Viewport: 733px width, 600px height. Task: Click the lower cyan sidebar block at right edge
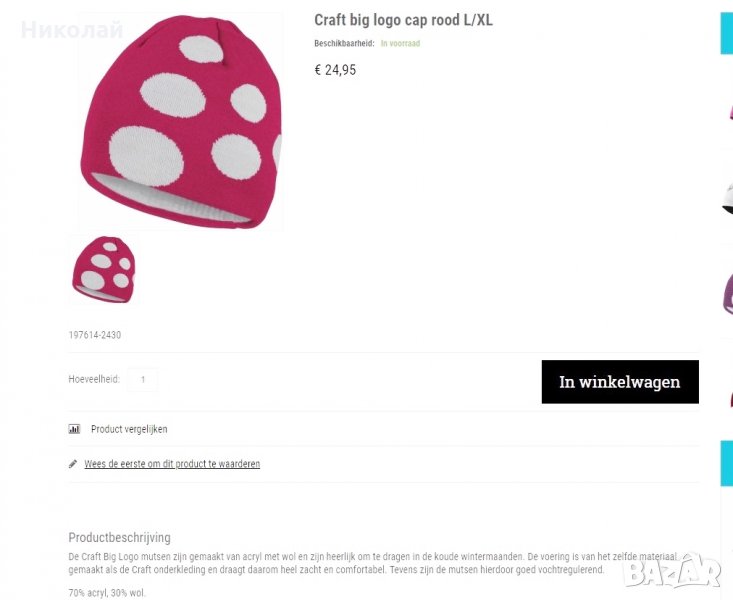pyautogui.click(x=726, y=463)
